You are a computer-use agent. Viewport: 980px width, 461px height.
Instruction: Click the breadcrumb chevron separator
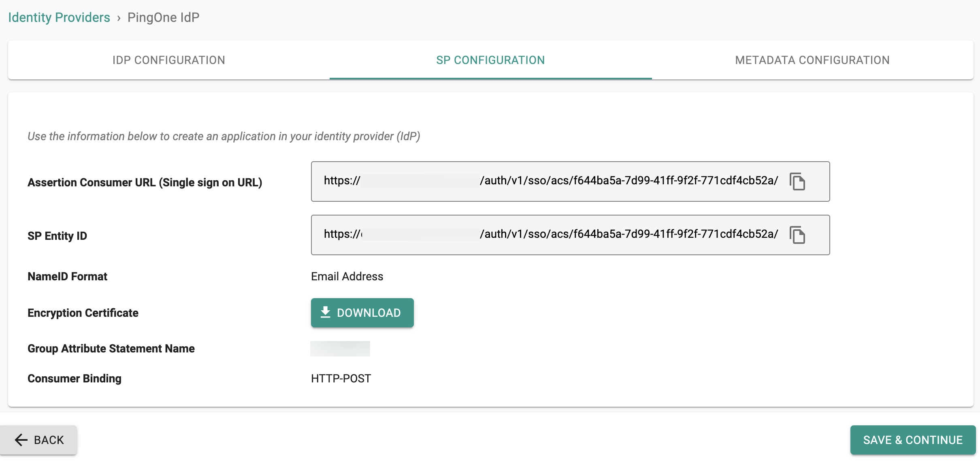tap(119, 18)
